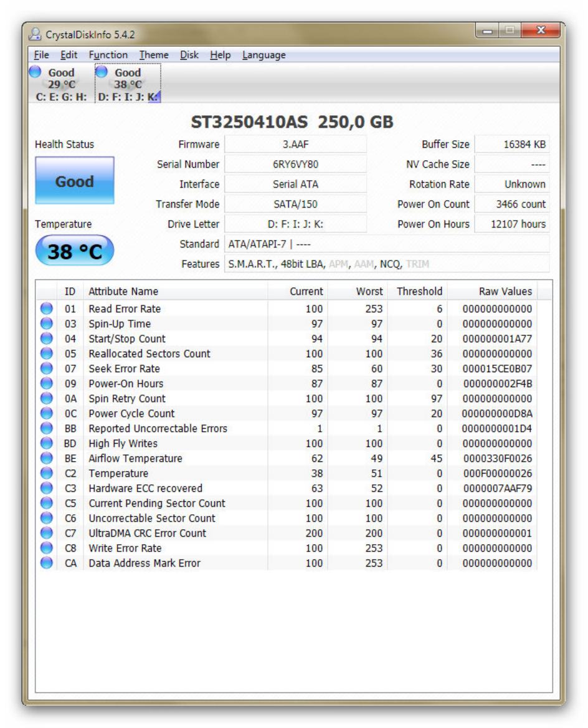Viewport: 588px width, 728px height.
Task: Click the Firmware value field 3.AAF
Action: (x=295, y=145)
